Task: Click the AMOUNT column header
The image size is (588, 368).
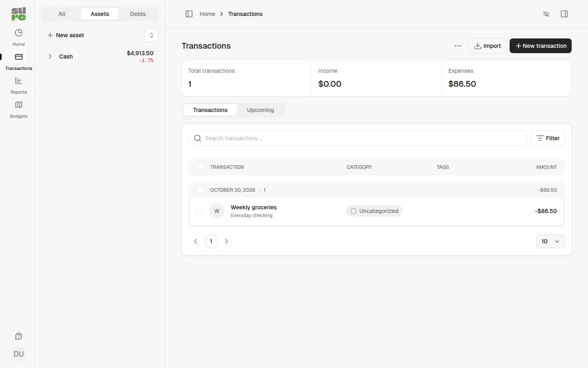Action: 546,167
